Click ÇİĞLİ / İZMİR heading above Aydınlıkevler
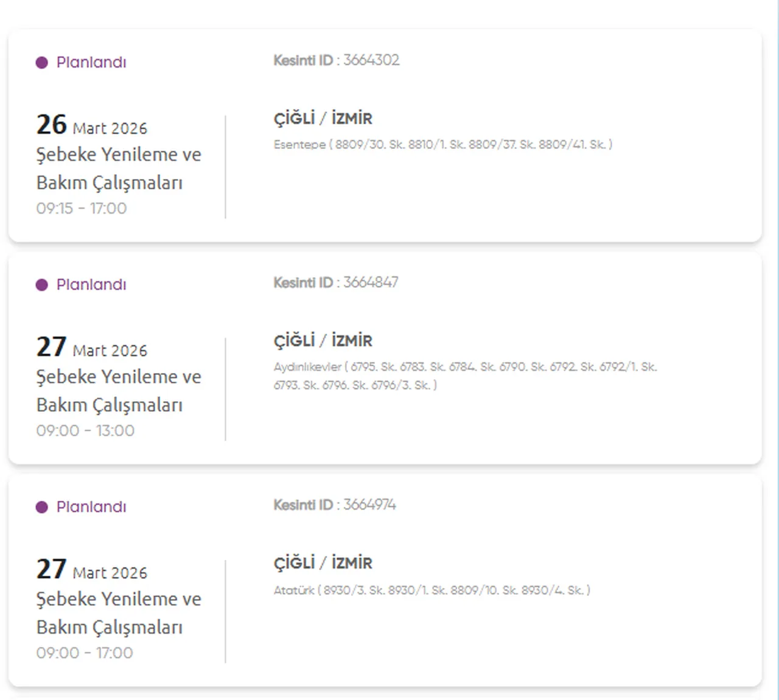The image size is (779, 700). point(323,340)
